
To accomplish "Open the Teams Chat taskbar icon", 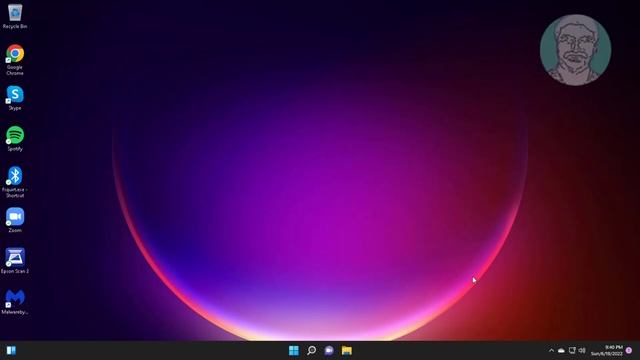I will [329, 351].
